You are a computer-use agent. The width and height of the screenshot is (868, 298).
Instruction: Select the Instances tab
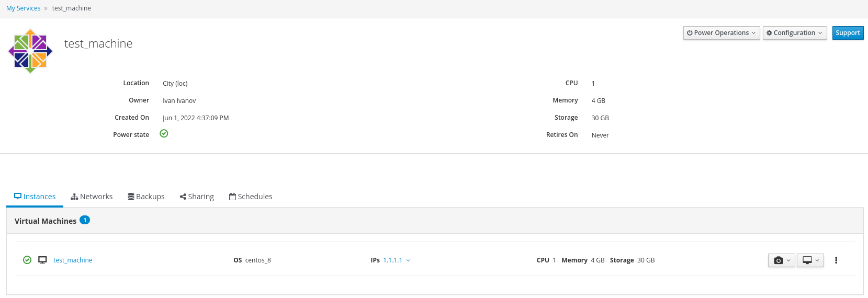point(35,197)
